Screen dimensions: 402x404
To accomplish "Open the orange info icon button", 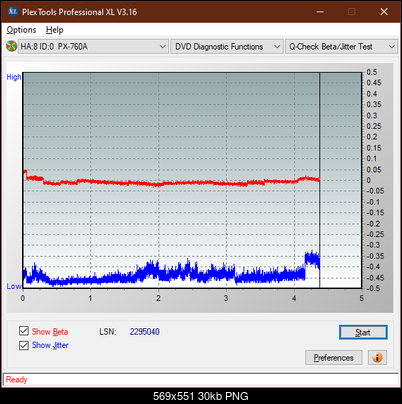I will (377, 358).
